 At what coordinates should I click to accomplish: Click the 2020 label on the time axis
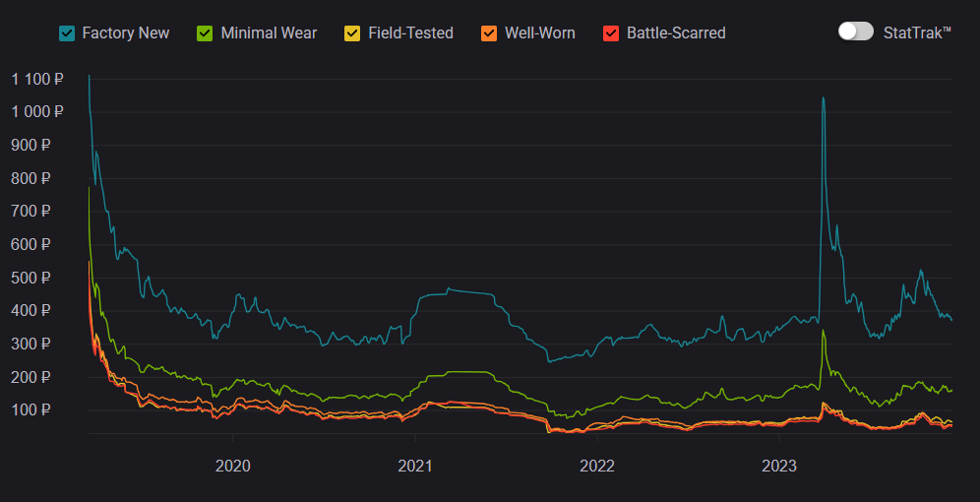click(232, 465)
